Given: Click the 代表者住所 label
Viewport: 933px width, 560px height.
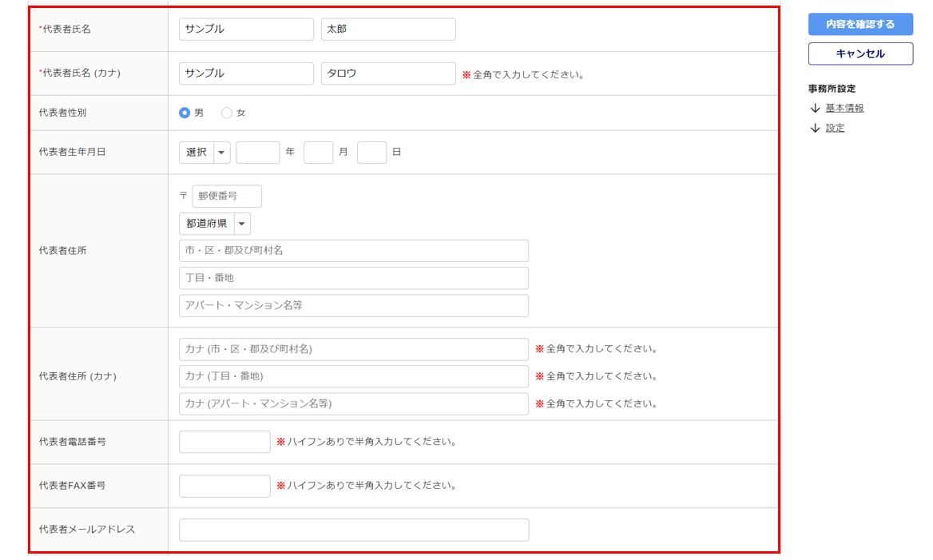Looking at the screenshot, I should (62, 251).
